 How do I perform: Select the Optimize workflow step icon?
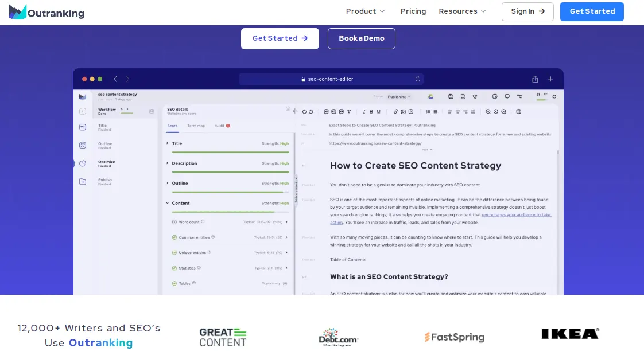click(x=83, y=163)
